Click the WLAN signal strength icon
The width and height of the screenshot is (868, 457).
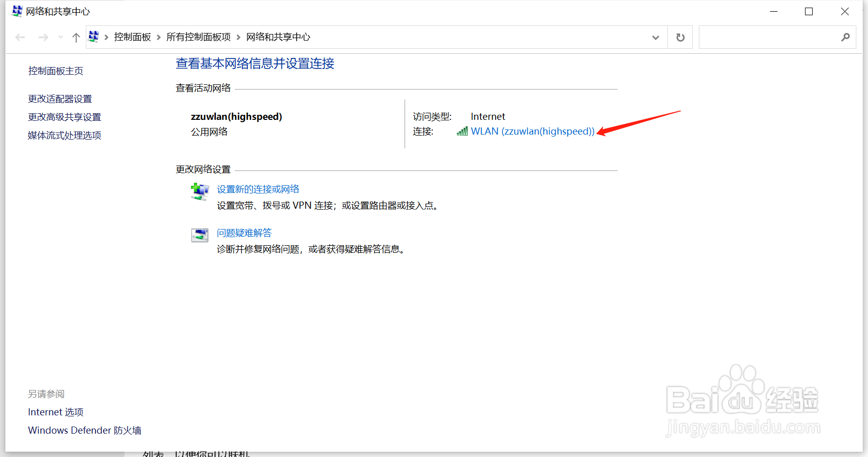(x=462, y=131)
